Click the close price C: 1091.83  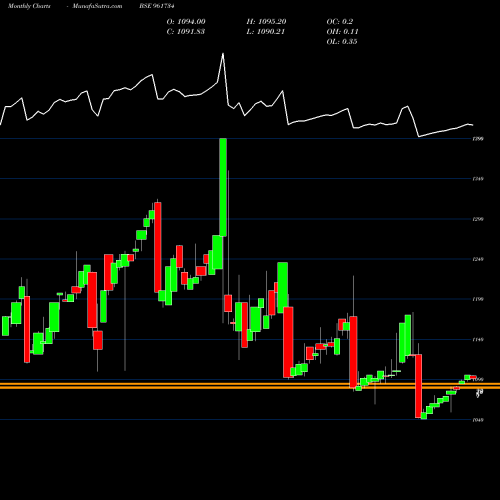pos(186,32)
